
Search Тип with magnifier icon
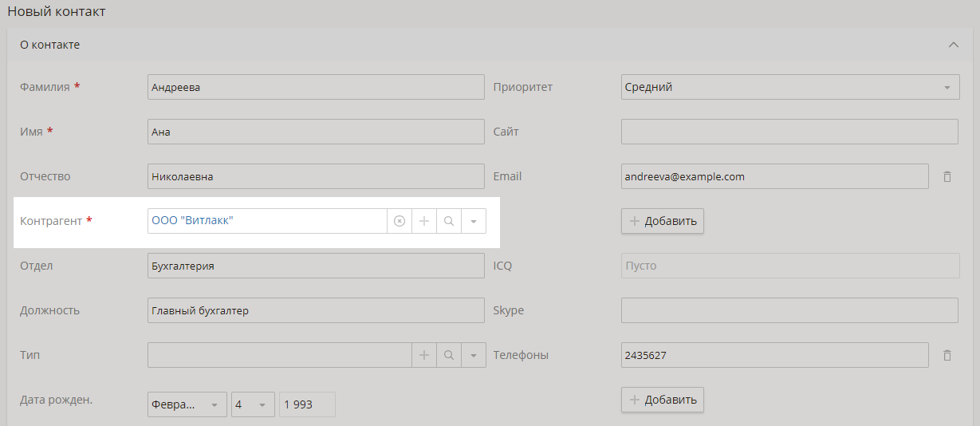coord(449,355)
